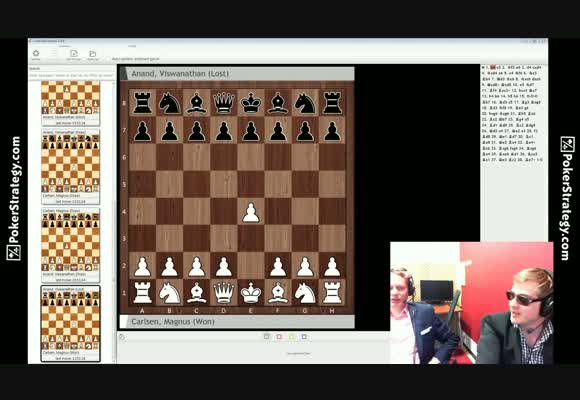Click the flip board icon below the board
This screenshot has height=400, width=580.
coord(122,337)
